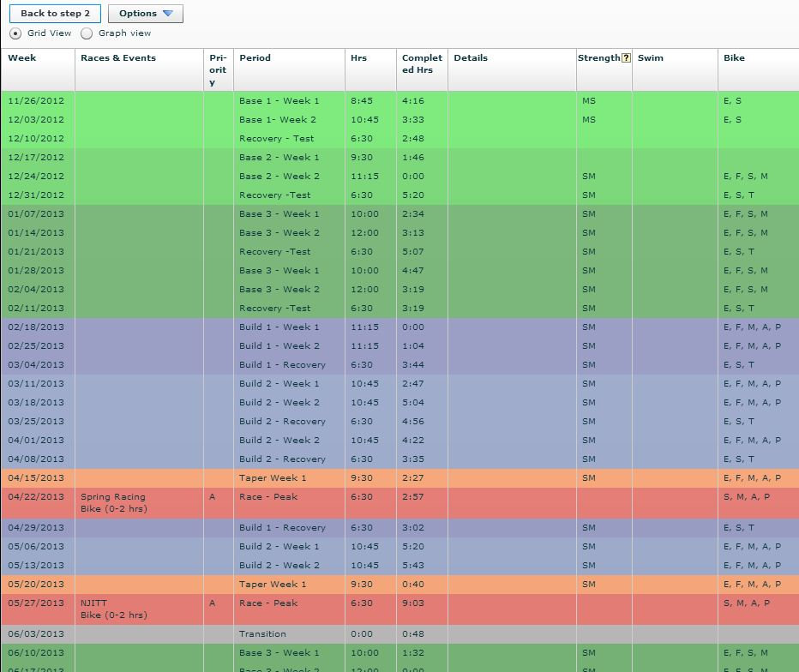Select the Taper Week 1 period on 04/15/2013
Viewport: 799px width, 672px height.
[x=273, y=478]
